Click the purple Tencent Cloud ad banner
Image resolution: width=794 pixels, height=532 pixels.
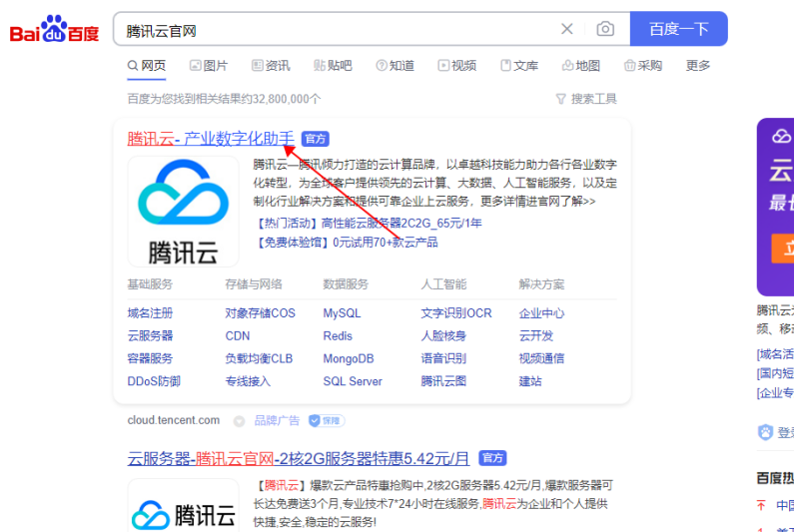775,207
